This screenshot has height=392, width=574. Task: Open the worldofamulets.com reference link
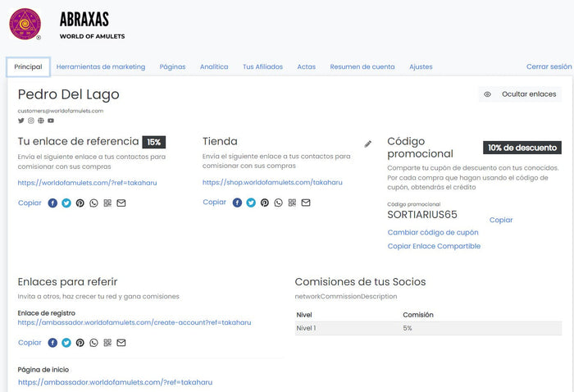point(87,183)
